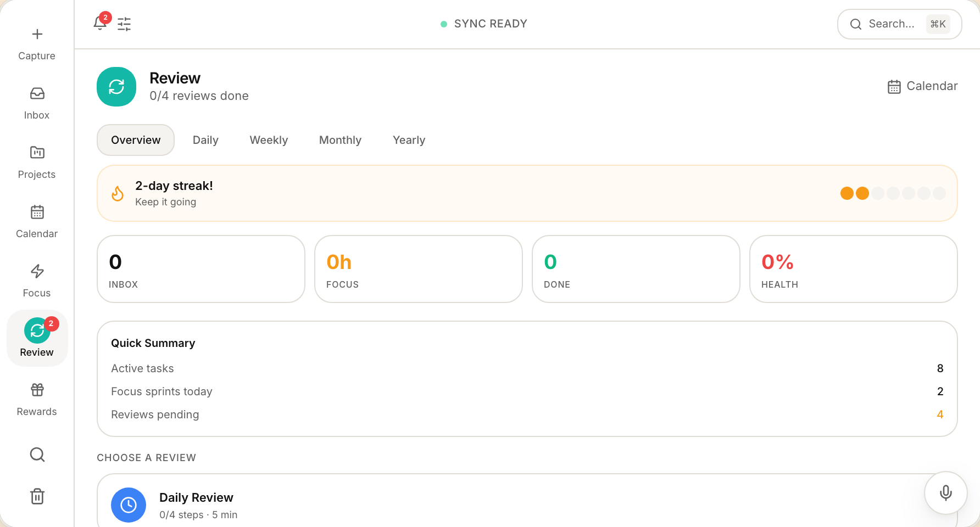This screenshot has height=527, width=980.
Task: Click the notification bell with badge
Action: click(100, 24)
